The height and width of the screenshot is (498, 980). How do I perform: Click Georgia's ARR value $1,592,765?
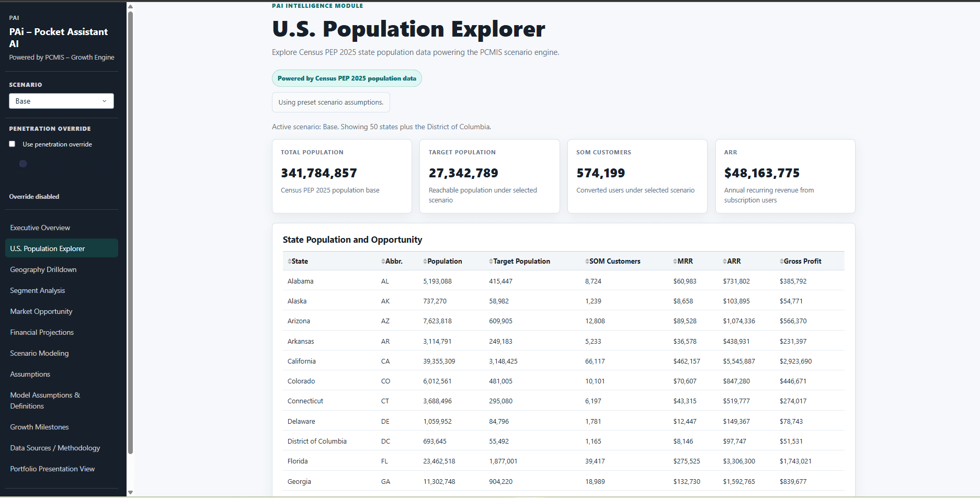[x=739, y=482]
